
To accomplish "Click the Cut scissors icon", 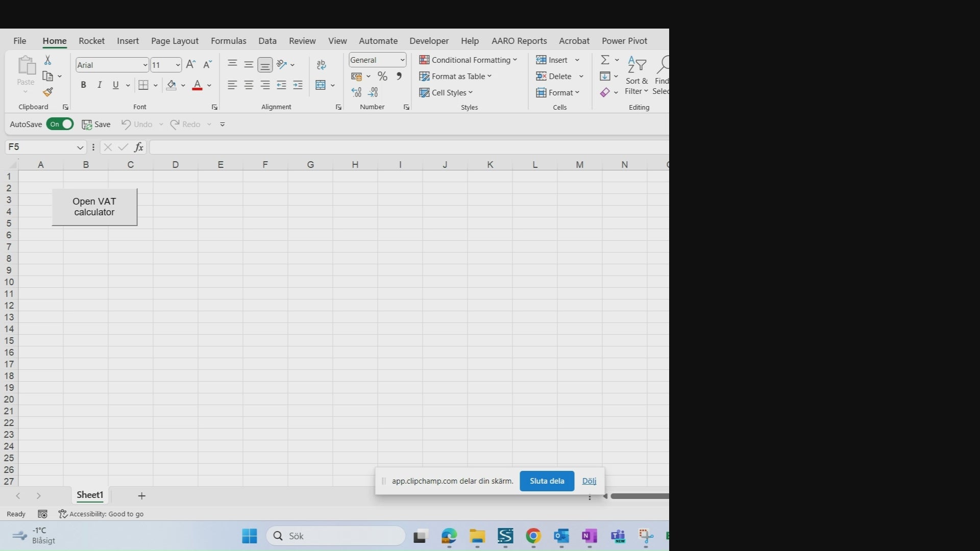I will [48, 60].
